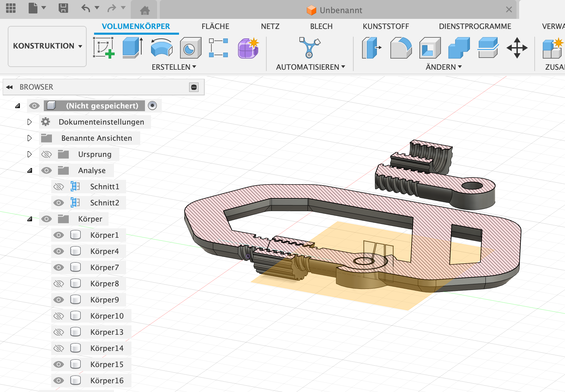This screenshot has height=392, width=565.
Task: Show Körper10 body
Action: pyautogui.click(x=59, y=316)
